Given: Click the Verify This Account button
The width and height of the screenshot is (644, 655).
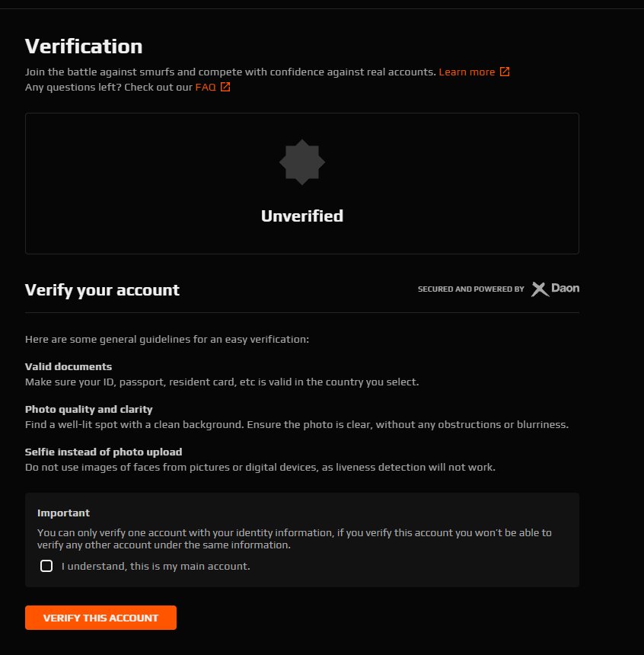Looking at the screenshot, I should point(100,618).
